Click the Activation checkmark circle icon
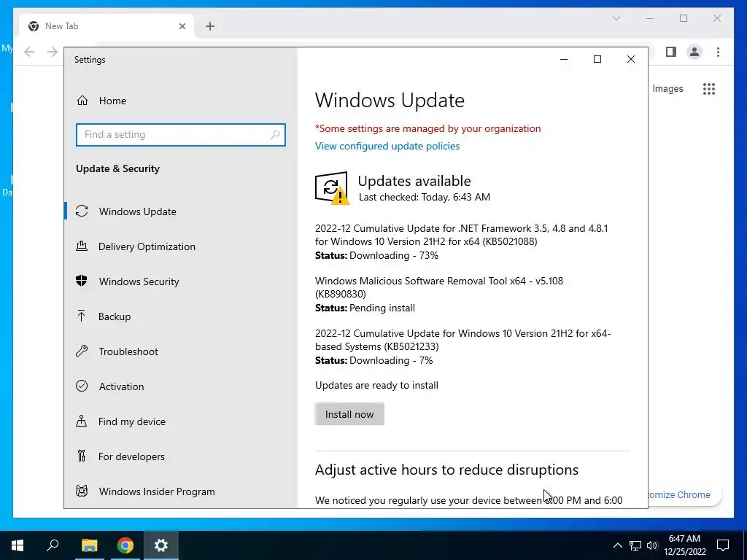The height and width of the screenshot is (560, 747). click(82, 386)
